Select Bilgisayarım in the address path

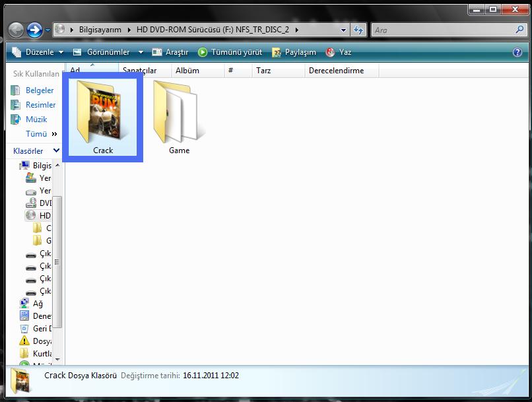(100, 30)
